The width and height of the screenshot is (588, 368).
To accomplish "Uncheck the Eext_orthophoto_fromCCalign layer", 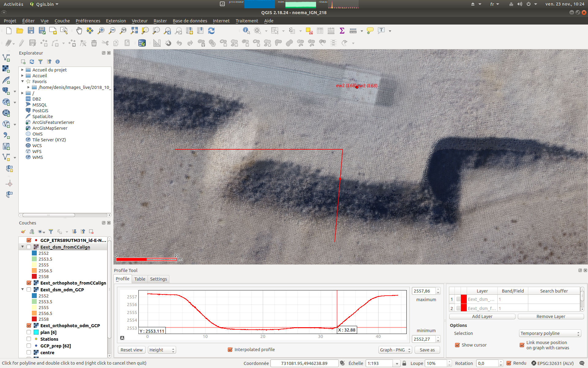I will [x=29, y=283].
